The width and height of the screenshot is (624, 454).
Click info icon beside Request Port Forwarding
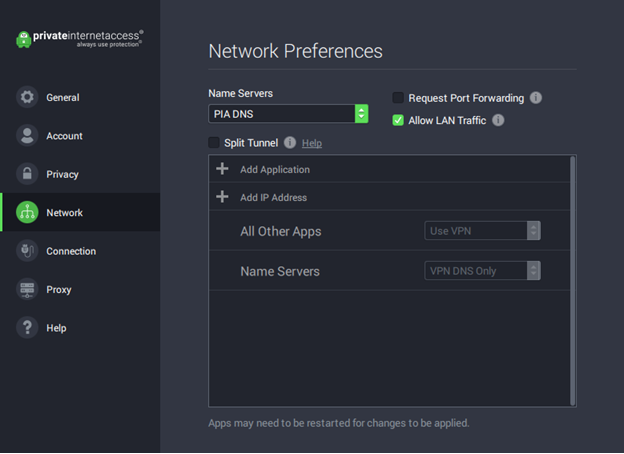[536, 97]
